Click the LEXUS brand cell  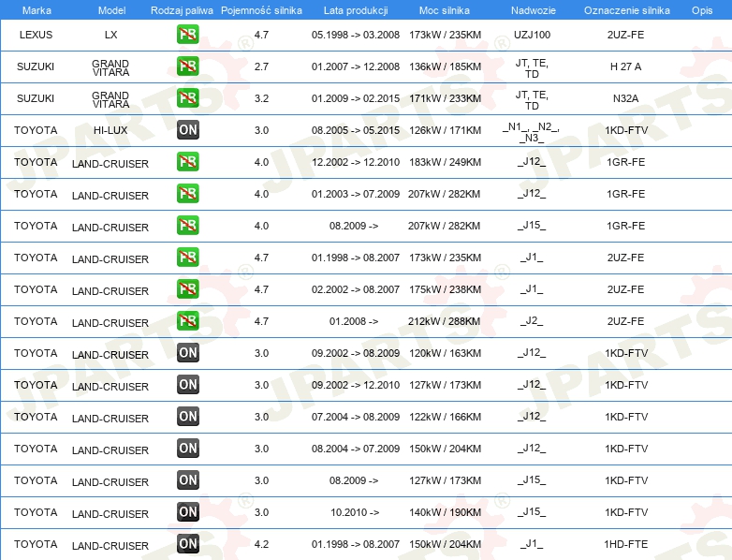pos(36,35)
